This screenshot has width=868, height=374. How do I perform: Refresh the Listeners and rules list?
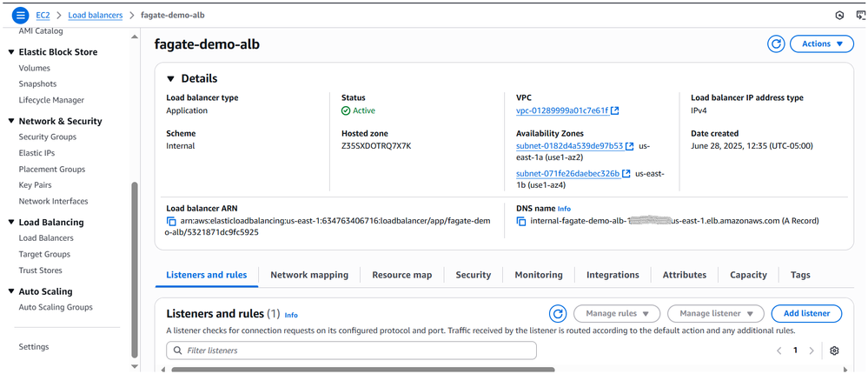pyautogui.click(x=558, y=313)
